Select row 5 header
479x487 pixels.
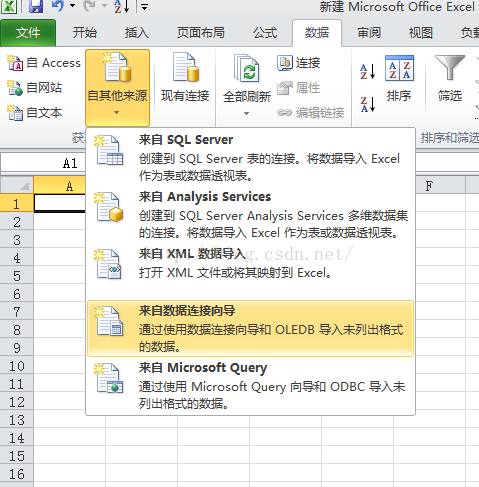(x=17, y=276)
